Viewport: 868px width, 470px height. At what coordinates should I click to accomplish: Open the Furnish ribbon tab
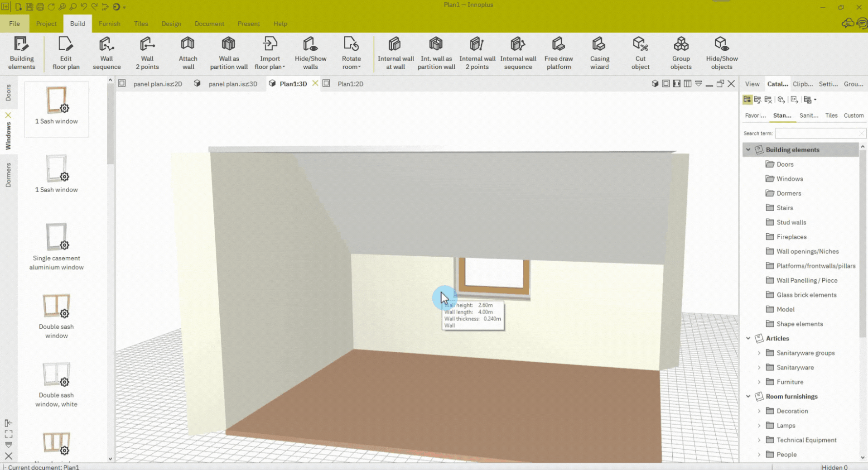pos(110,24)
